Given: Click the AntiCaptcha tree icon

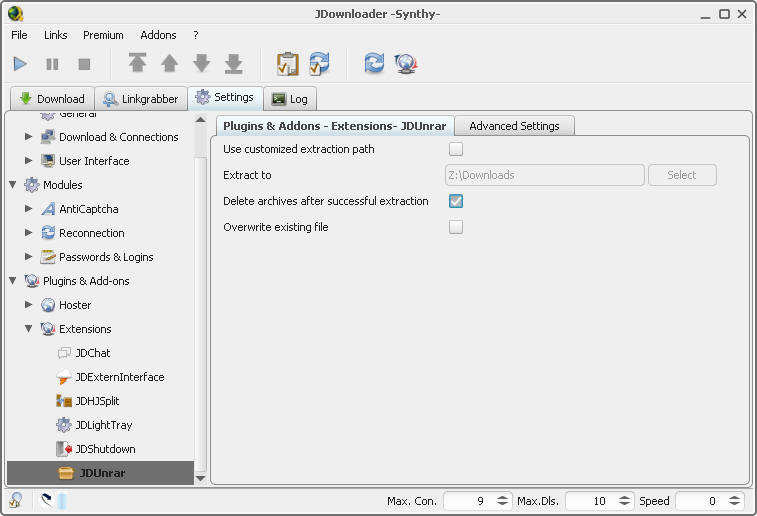Looking at the screenshot, I should [48, 209].
